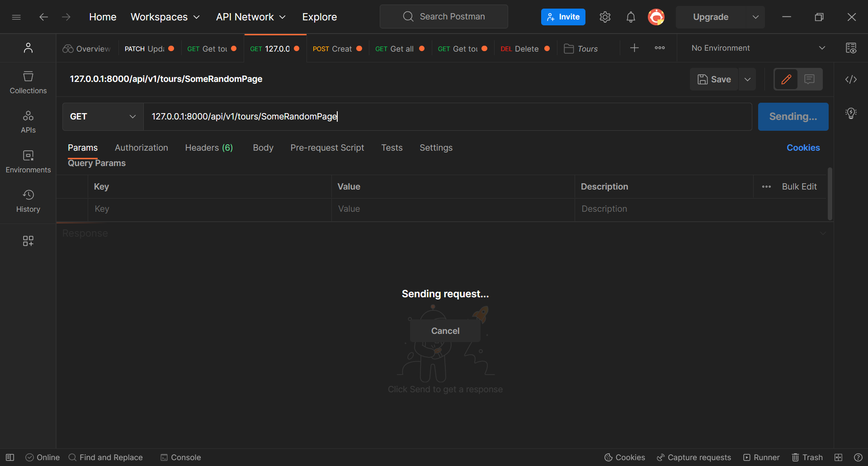Open Collections in the sidebar
The width and height of the screenshot is (868, 466).
click(x=28, y=82)
